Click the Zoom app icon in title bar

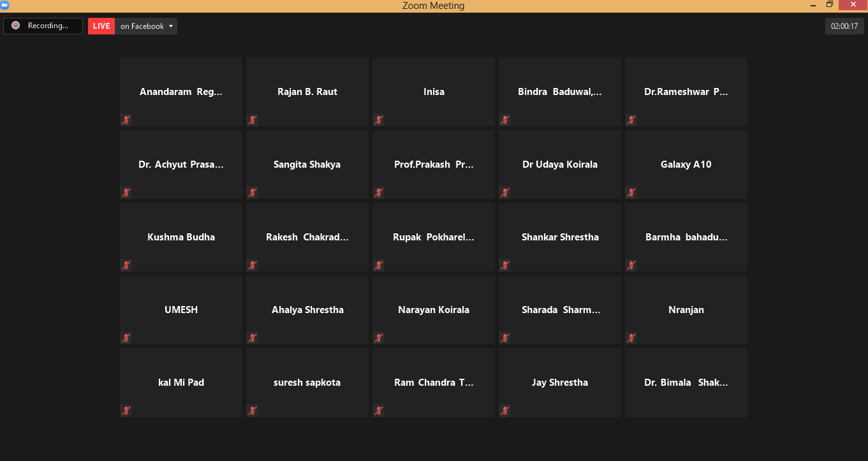tap(4, 5)
